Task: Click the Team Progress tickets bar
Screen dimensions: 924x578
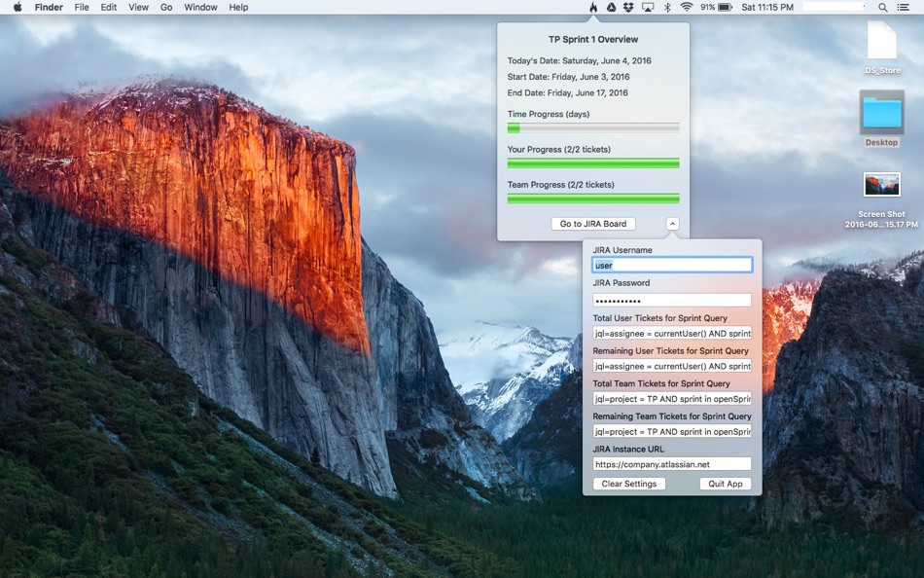Action: click(593, 199)
